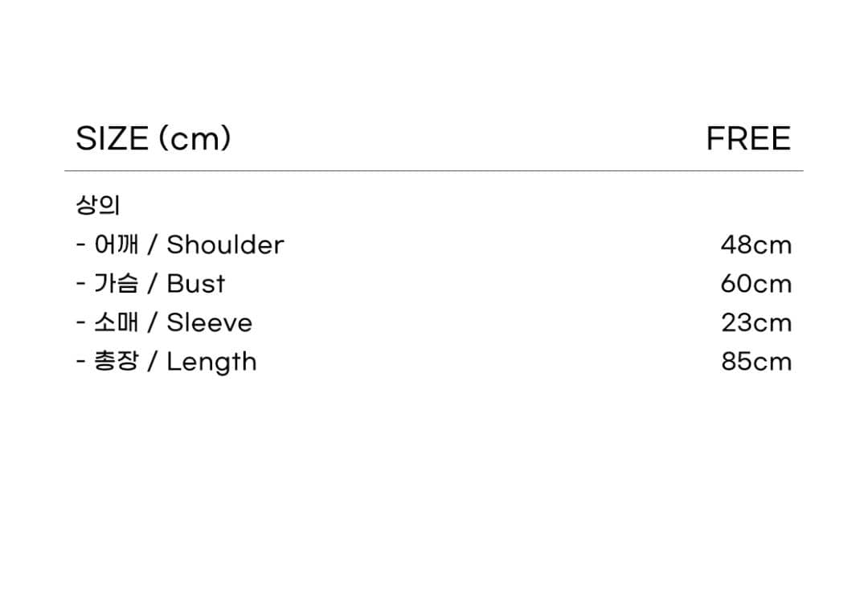Image resolution: width=868 pixels, height=595 pixels.
Task: Click the 48cm shoulder value
Action: [756, 245]
